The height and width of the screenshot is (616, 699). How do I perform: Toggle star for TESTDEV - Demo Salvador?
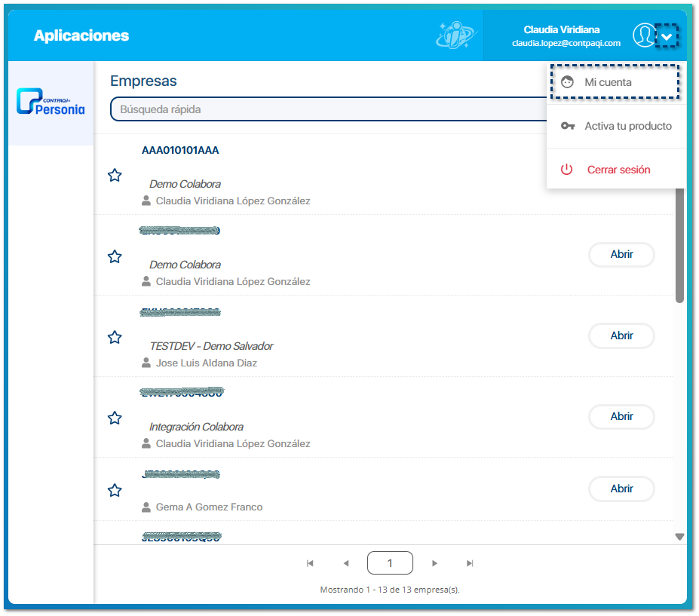click(115, 337)
